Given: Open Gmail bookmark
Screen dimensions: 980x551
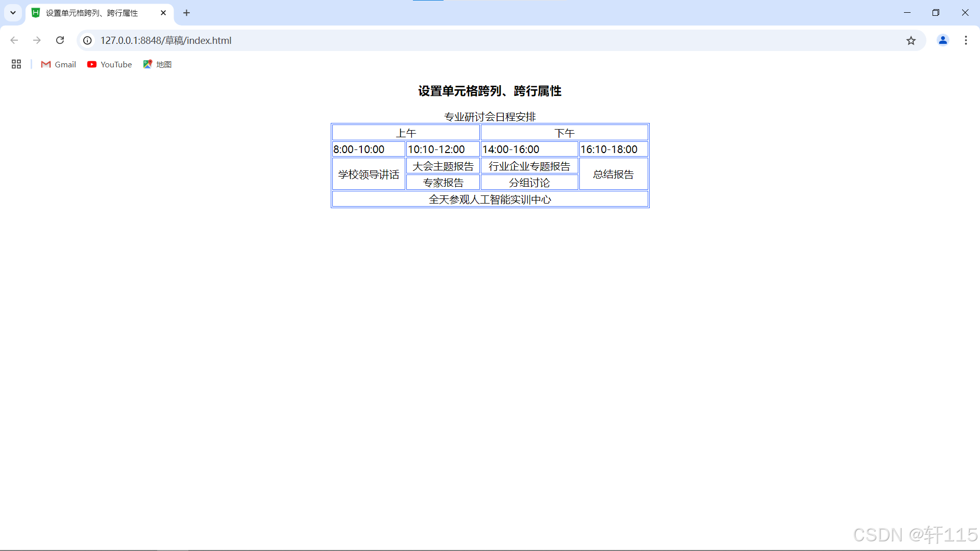Looking at the screenshot, I should (x=59, y=64).
